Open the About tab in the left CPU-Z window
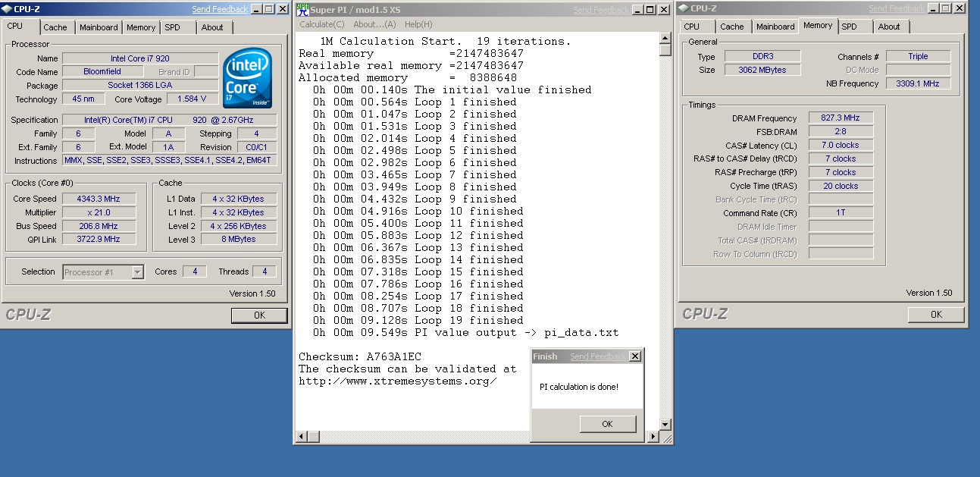This screenshot has height=477, width=980. coord(212,27)
